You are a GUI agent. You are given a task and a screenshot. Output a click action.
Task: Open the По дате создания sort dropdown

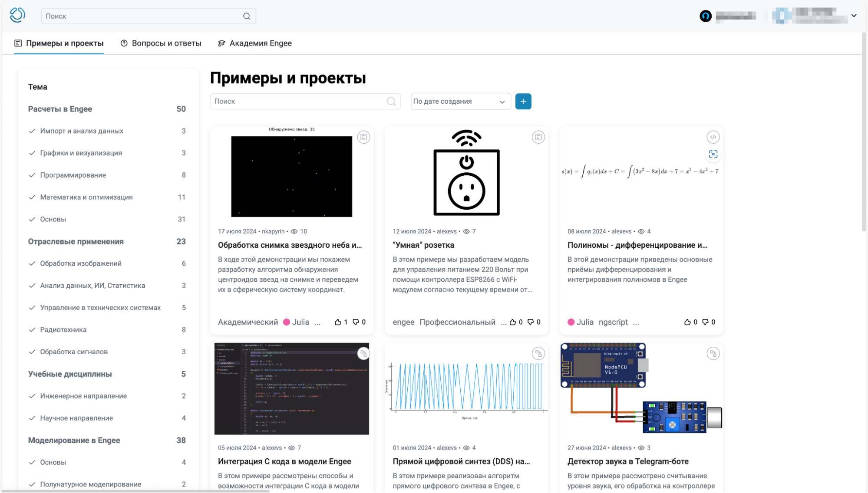click(x=461, y=102)
